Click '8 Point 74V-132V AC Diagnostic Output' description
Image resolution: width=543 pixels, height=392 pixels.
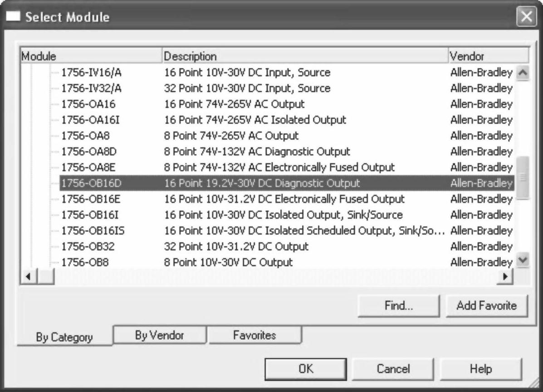[257, 152]
